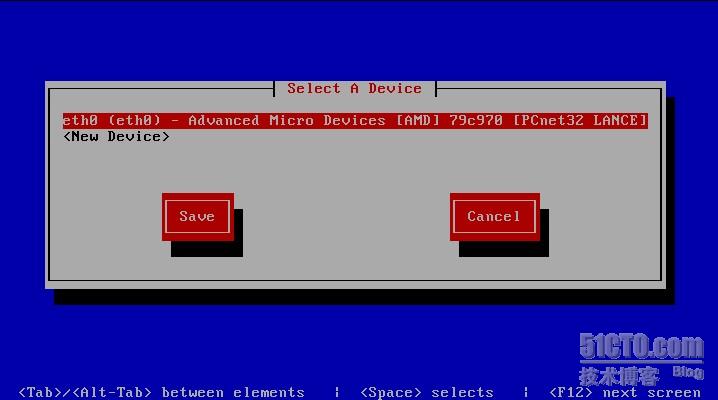
Task: Choose the <New Device> option
Action: tap(116, 136)
